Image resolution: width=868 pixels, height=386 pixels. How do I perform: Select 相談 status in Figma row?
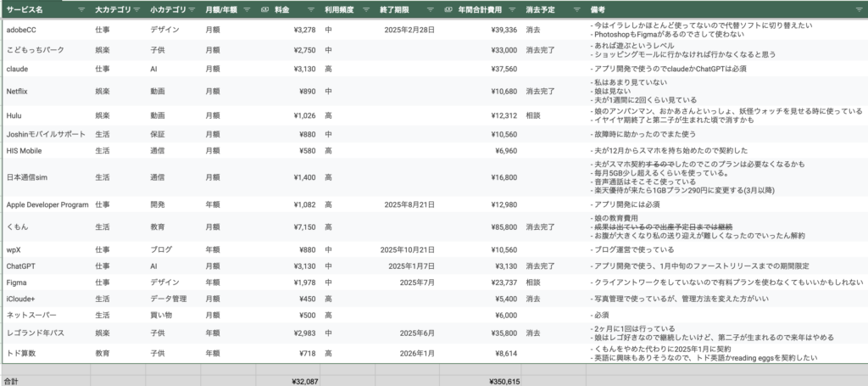(x=554, y=283)
